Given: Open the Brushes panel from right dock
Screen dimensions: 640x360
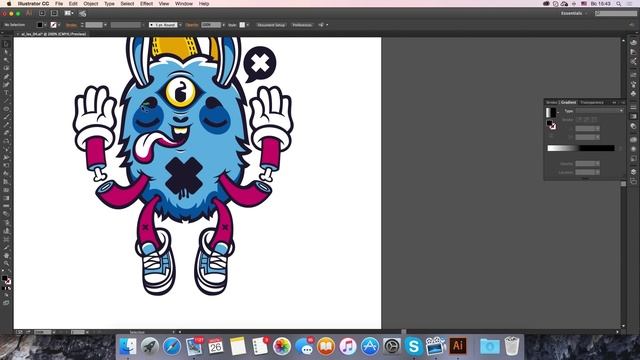Looking at the screenshot, I should (x=633, y=84).
